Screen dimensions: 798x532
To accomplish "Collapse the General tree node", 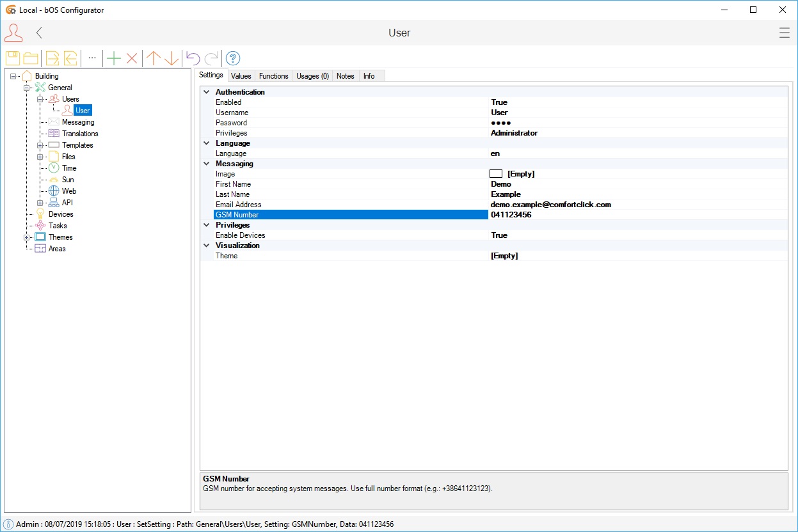I will point(27,88).
